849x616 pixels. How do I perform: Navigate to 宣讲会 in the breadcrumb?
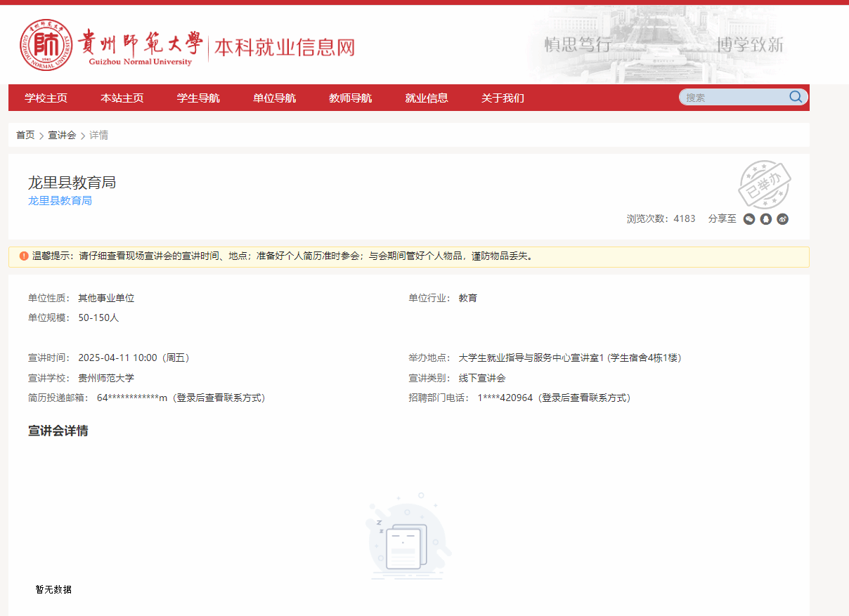pyautogui.click(x=62, y=135)
